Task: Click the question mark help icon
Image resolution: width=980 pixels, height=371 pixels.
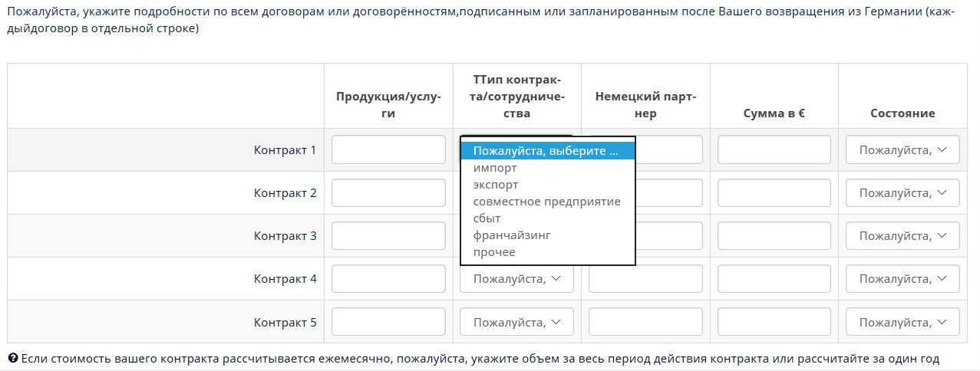Action: (13, 359)
